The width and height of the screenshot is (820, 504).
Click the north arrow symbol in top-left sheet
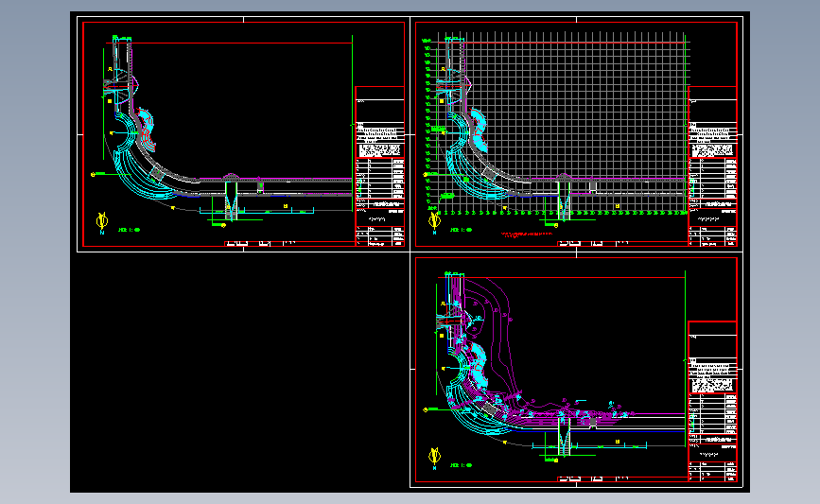(102, 223)
